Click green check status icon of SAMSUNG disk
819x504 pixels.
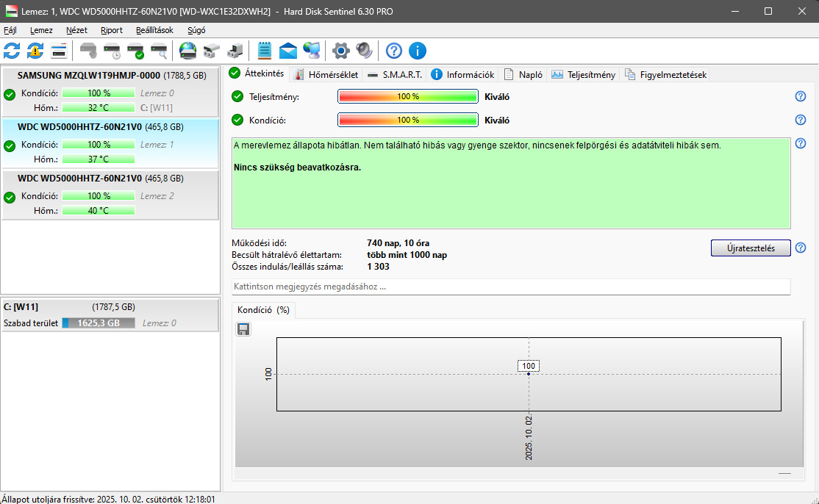tap(10, 95)
